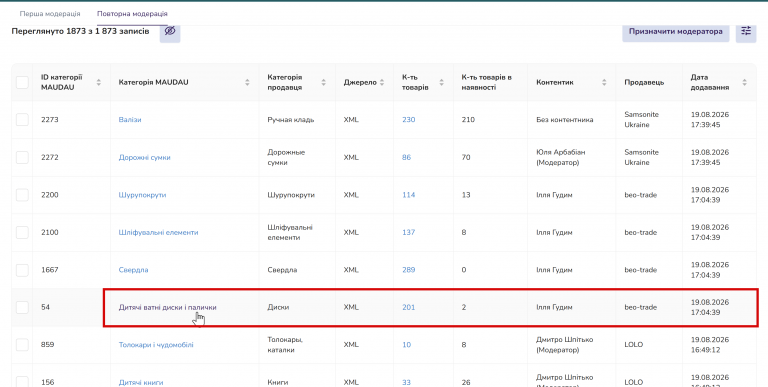Open the Шурупокрути category link

[x=143, y=195]
